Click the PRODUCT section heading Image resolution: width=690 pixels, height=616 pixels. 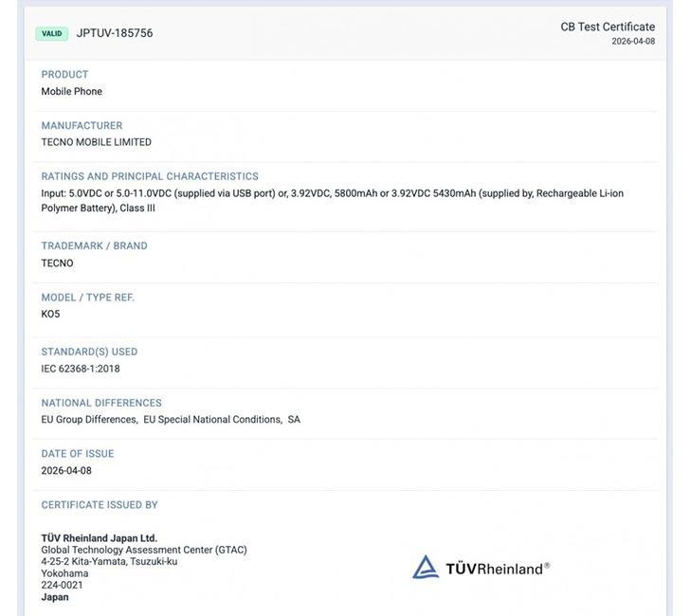(x=64, y=74)
